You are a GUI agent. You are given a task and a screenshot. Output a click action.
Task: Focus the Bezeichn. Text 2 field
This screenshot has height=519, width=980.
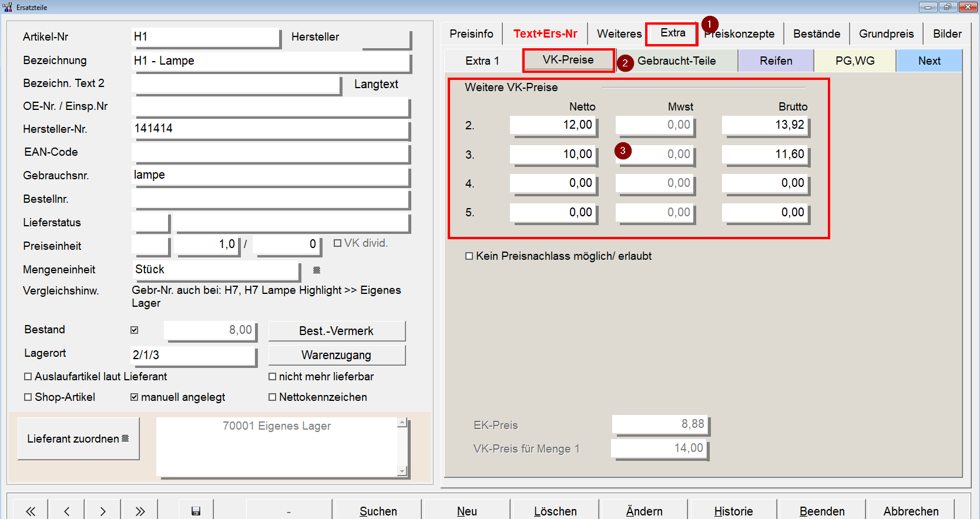[x=236, y=83]
